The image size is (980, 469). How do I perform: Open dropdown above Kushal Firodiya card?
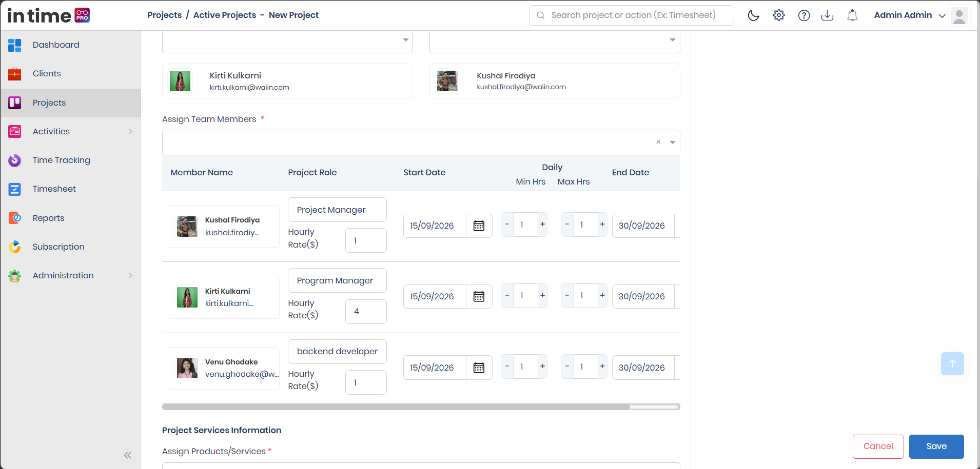672,40
